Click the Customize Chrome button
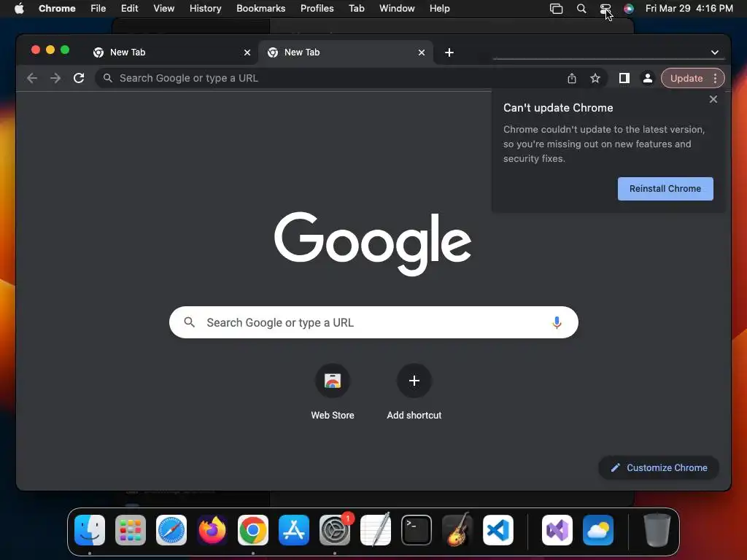 pyautogui.click(x=659, y=467)
